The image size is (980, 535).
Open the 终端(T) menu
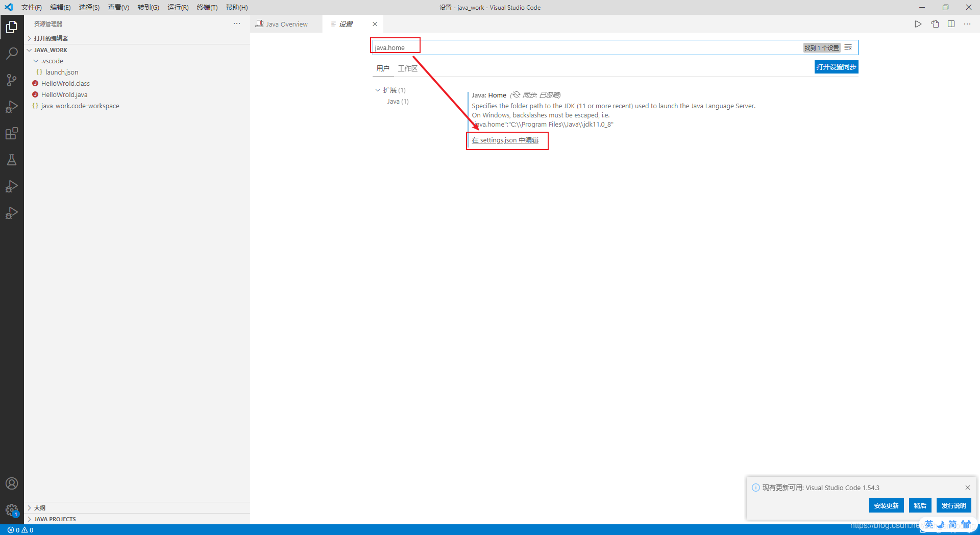207,7
